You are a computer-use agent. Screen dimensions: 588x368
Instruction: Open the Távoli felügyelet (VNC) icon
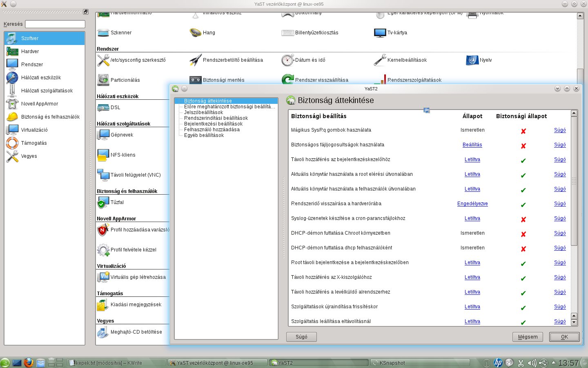(x=103, y=175)
